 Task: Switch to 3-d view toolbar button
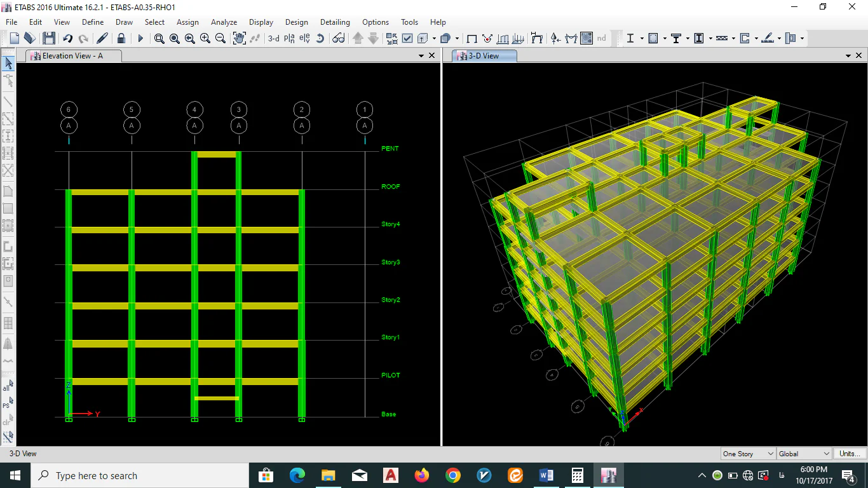[273, 38]
